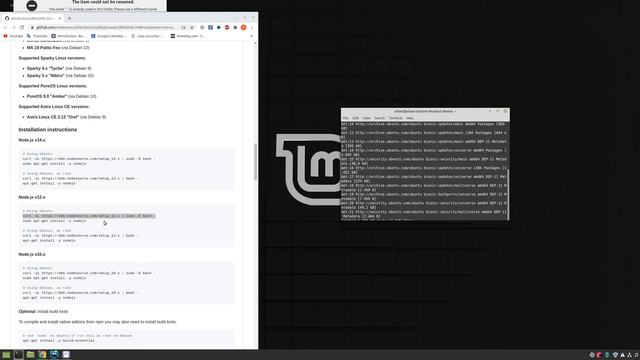Image resolution: width=640 pixels, height=360 pixels.
Task: Open Search menu in terminal window
Action: click(x=380, y=118)
